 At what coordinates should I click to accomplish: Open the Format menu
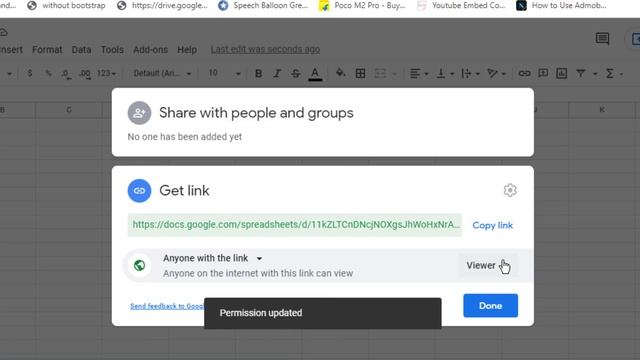47,50
